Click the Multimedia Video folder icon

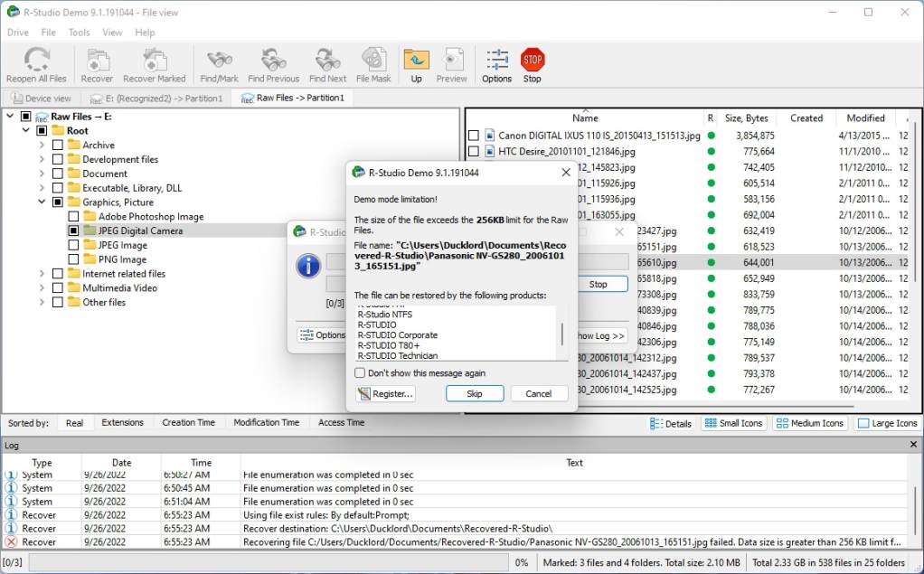point(73,287)
